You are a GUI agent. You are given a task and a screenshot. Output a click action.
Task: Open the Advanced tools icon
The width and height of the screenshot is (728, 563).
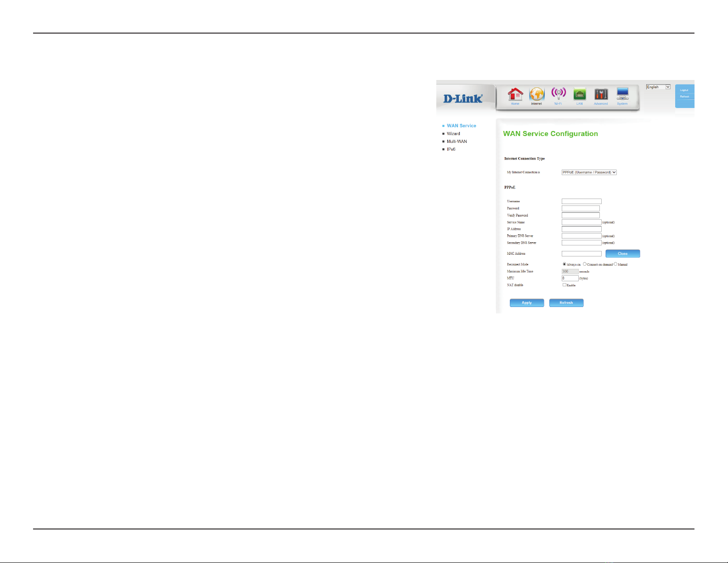pyautogui.click(x=601, y=94)
